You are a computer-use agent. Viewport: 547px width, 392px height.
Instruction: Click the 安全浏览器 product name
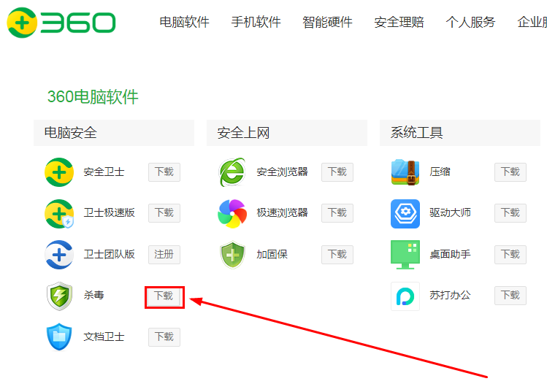pos(282,172)
